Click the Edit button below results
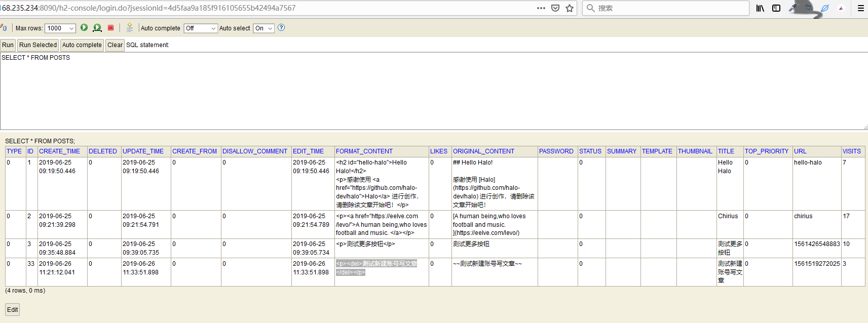The height and width of the screenshot is (323, 868). click(13, 310)
